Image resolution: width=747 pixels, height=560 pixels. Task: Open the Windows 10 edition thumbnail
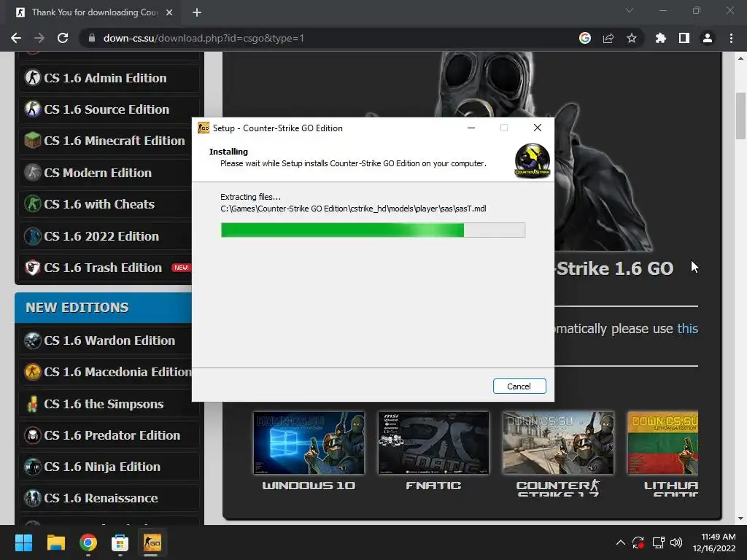309,443
